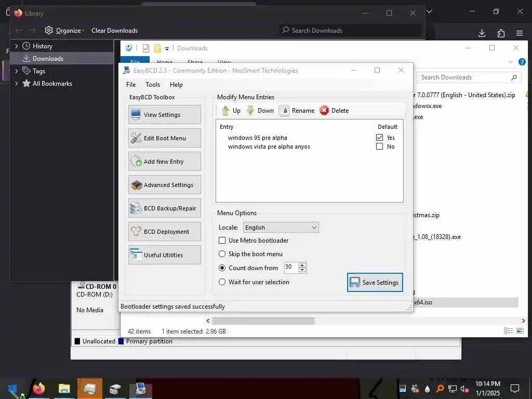Click taskbar clock showing 10:14 PM
Screen dimensions: 532x399
pyautogui.click(x=487, y=389)
